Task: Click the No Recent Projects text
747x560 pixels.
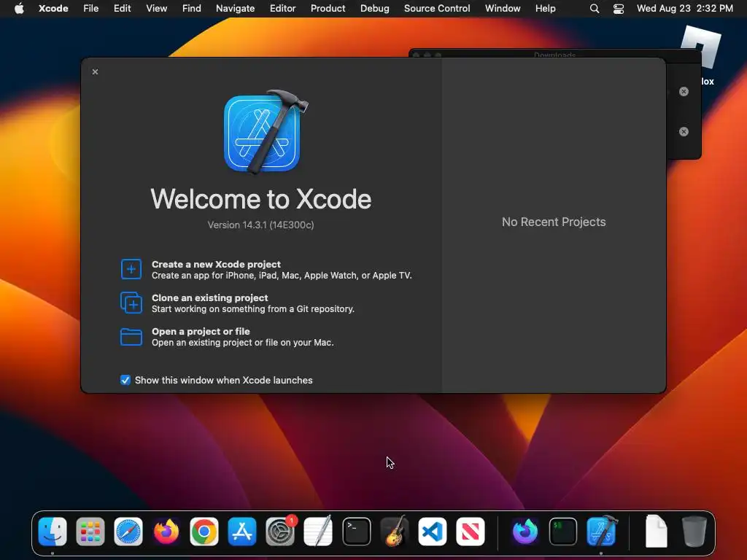Action: (554, 222)
